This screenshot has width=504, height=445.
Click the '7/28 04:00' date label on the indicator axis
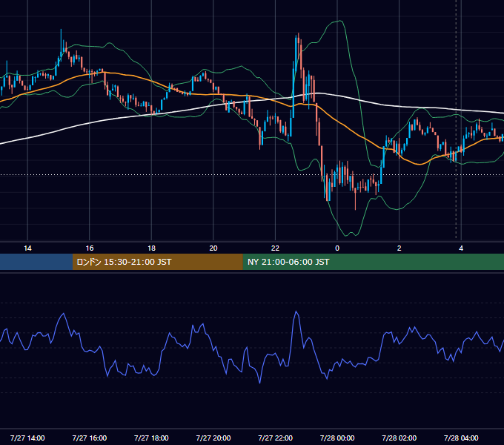(x=461, y=438)
